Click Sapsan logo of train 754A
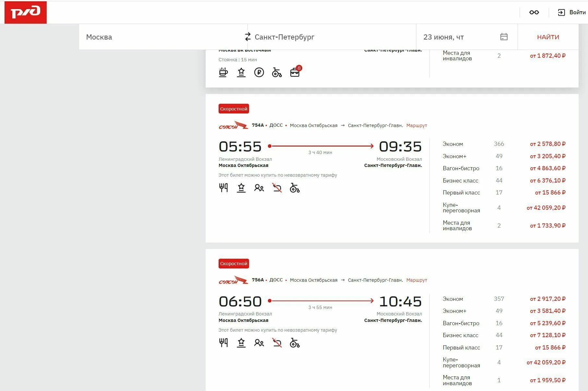 (x=234, y=125)
